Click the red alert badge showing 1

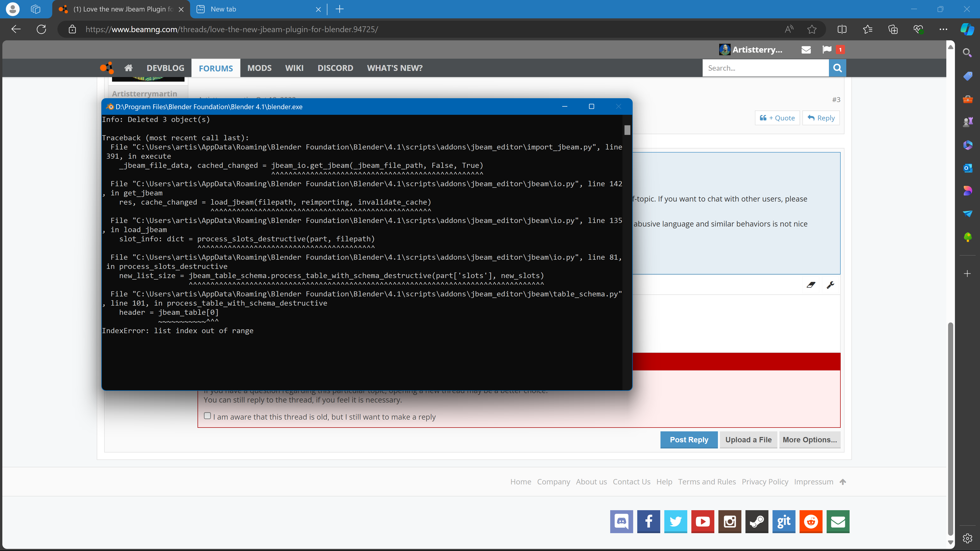(840, 49)
